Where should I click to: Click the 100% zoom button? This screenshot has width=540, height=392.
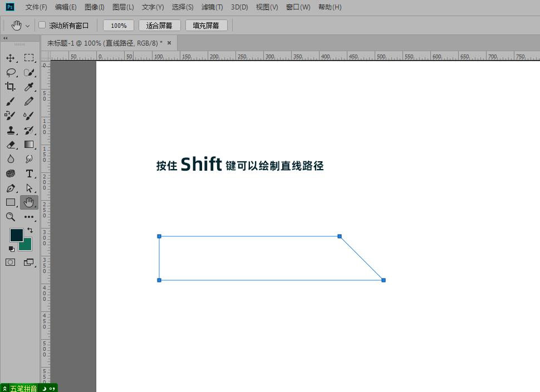pos(119,26)
